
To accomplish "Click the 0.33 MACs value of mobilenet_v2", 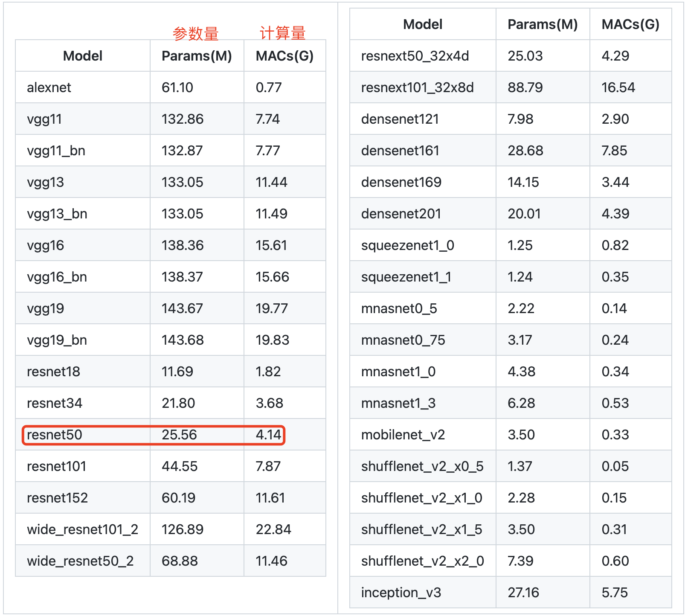I will [x=615, y=435].
